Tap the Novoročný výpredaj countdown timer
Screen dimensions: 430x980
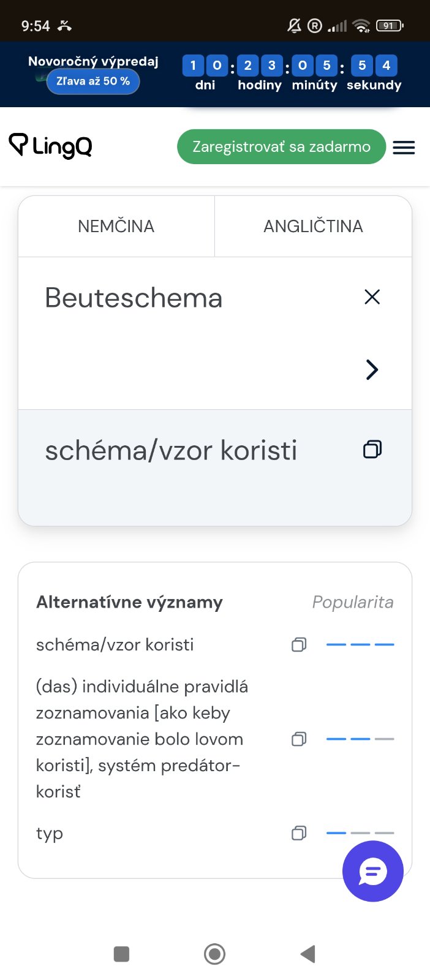(291, 73)
